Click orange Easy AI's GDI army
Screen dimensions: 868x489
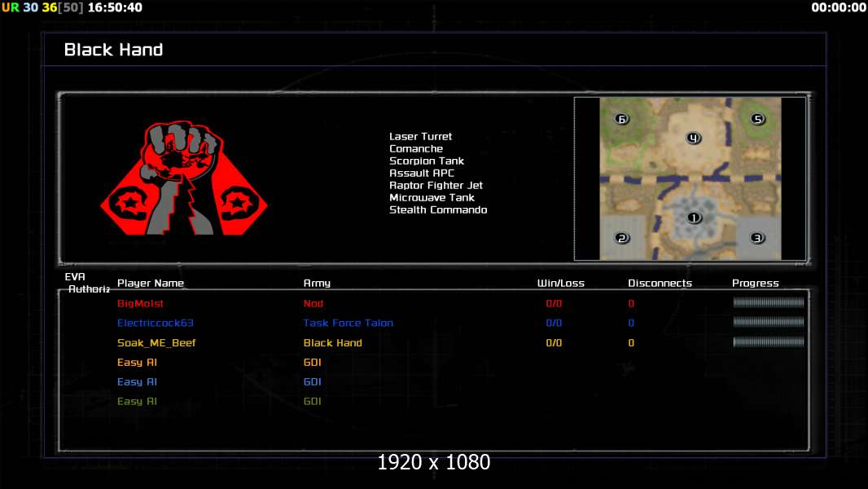pos(312,362)
